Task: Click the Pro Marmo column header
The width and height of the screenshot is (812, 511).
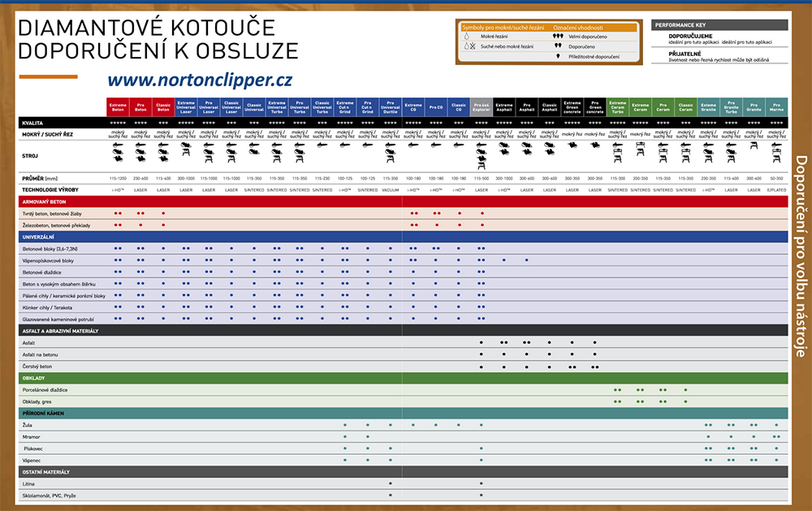Action: coord(777,106)
